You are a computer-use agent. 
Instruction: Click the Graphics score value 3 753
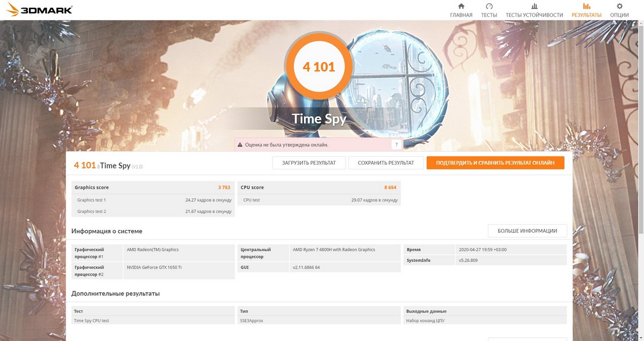pos(224,188)
